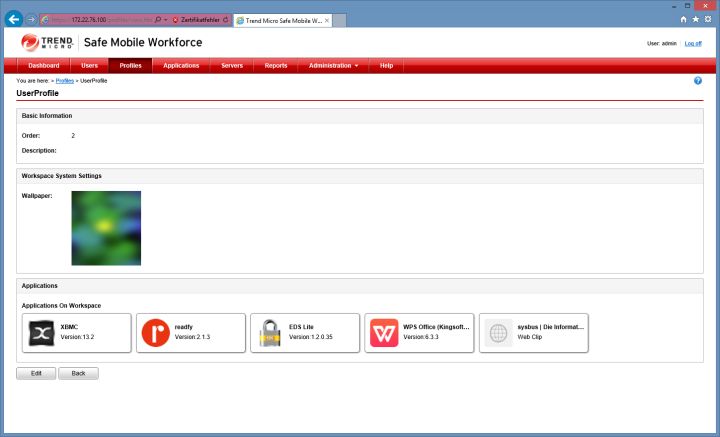Open help via the blue question mark icon
This screenshot has height=437, width=720.
698,80
